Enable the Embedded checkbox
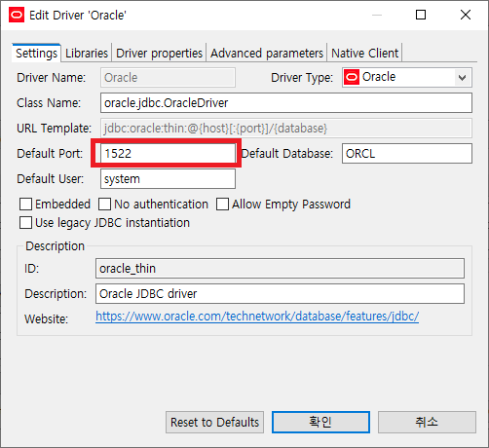This screenshot has width=489, height=448. point(25,205)
